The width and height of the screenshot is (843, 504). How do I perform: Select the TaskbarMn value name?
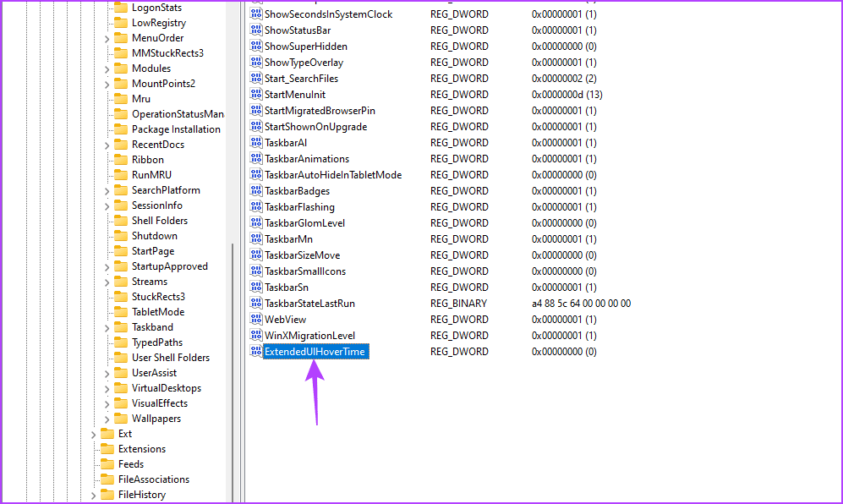pyautogui.click(x=288, y=239)
